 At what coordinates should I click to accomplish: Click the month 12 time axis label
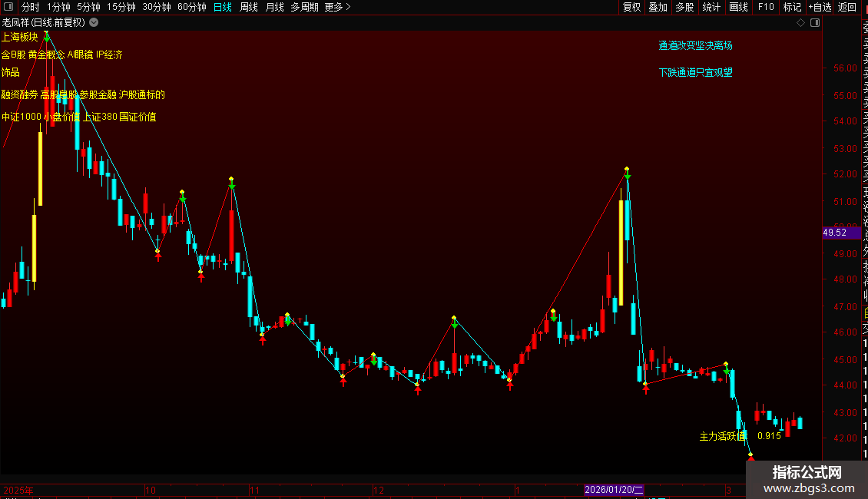379,490
